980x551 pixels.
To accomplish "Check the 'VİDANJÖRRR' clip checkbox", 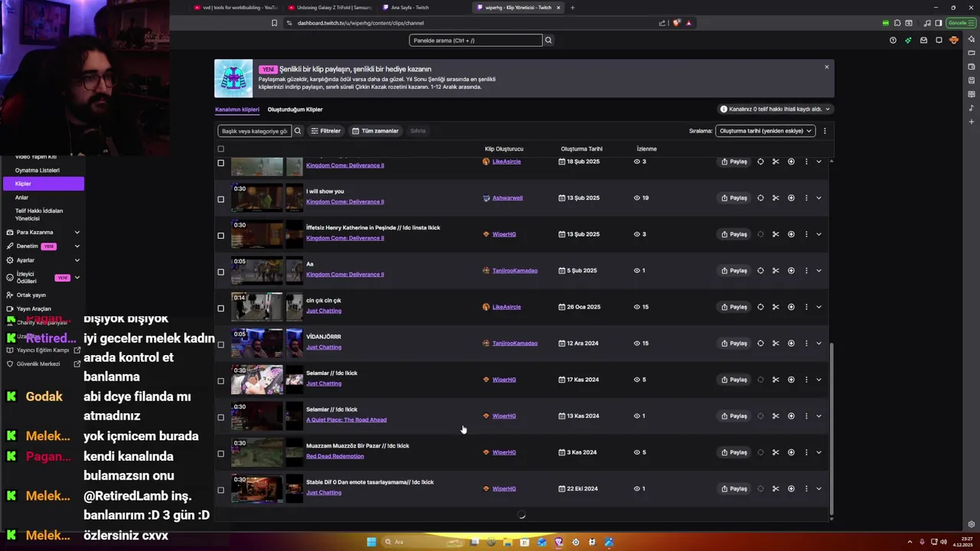I will tap(220, 344).
